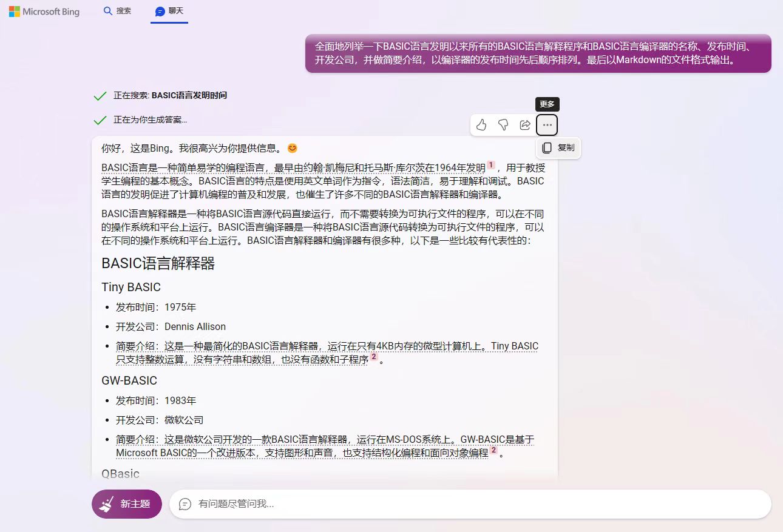Switch to the 搜索 tab

click(x=117, y=11)
